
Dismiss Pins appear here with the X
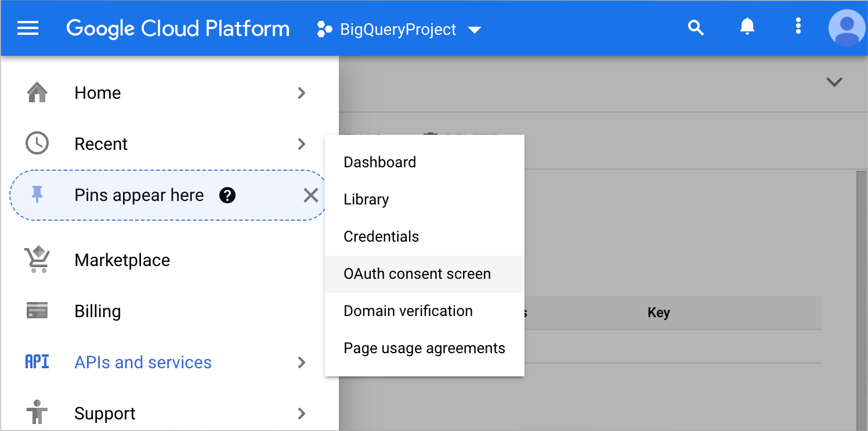tap(311, 195)
